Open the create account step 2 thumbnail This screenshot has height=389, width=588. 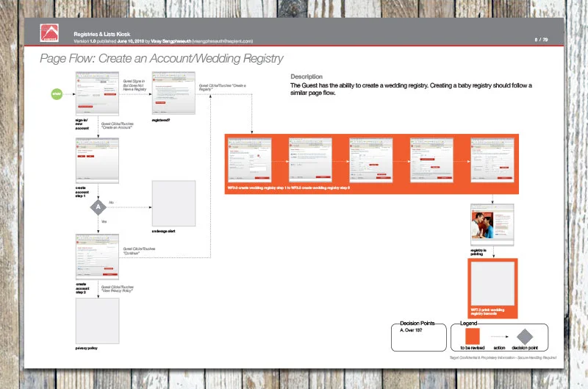[x=97, y=257]
